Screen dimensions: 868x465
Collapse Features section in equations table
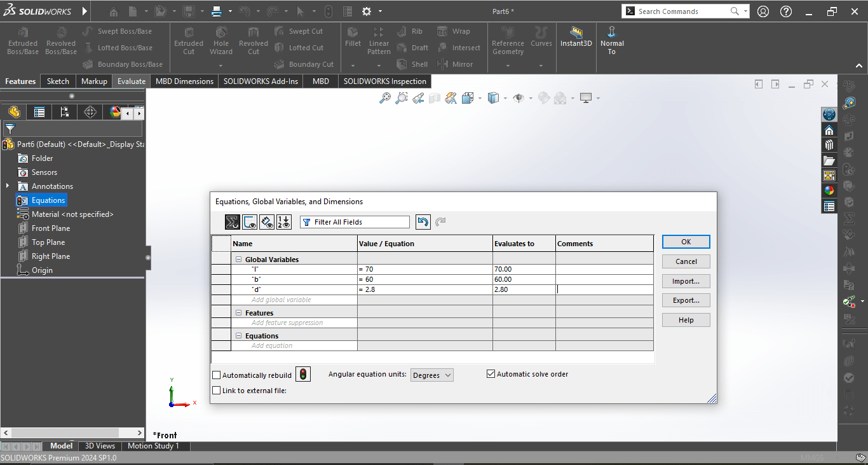[239, 313]
